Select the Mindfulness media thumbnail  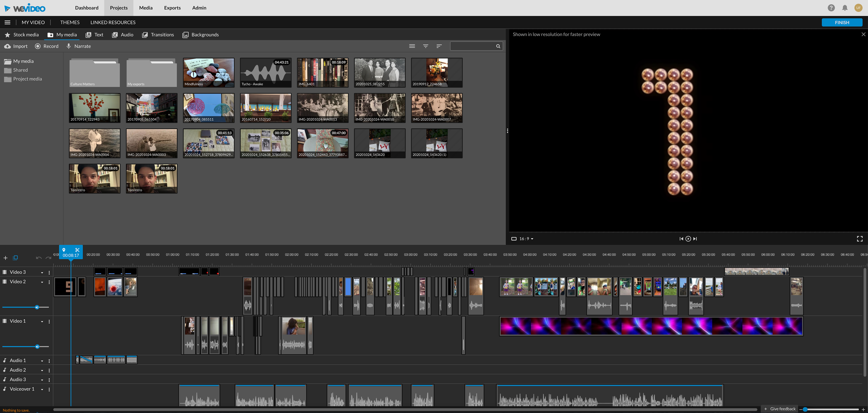point(209,72)
